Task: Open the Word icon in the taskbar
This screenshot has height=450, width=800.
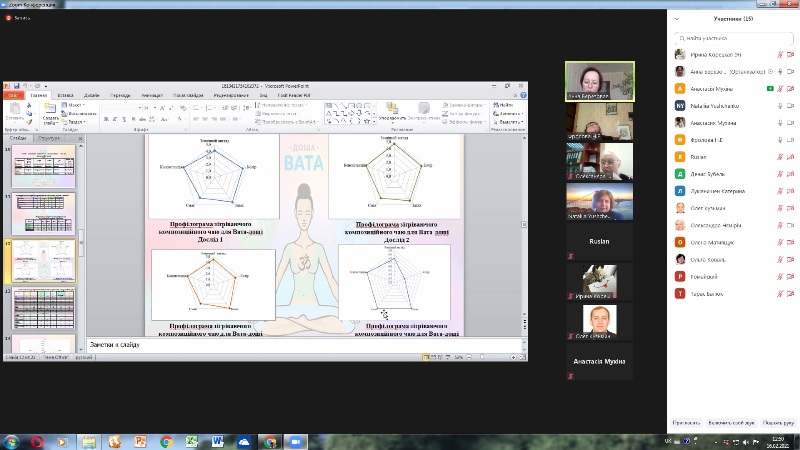Action: pos(218,441)
